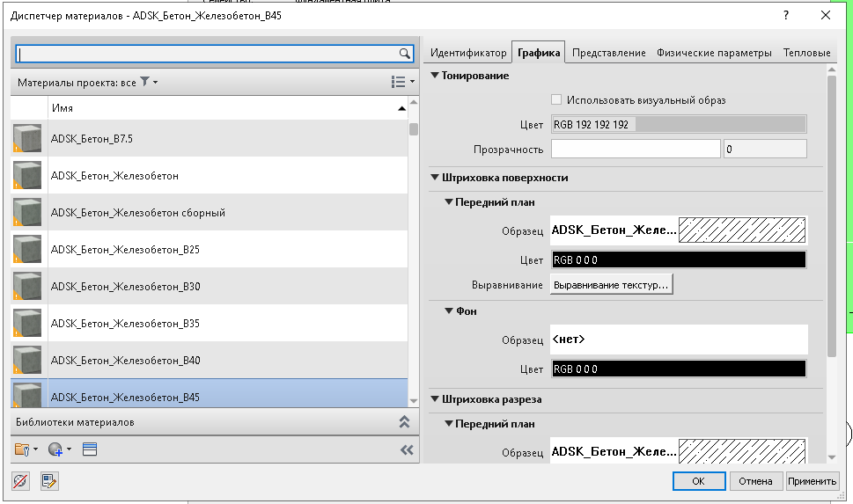The image size is (853, 504).
Task: Enable the 'Использовать визуальный образ' checkbox
Action: (x=555, y=100)
